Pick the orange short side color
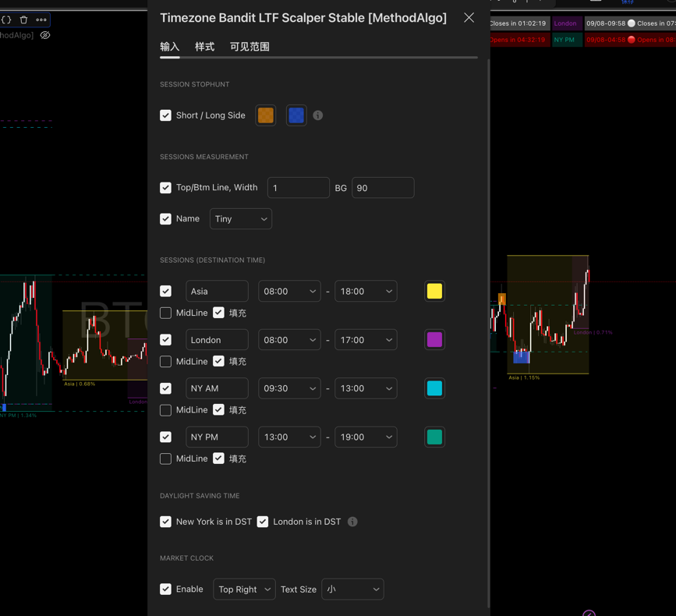This screenshot has width=676, height=616. click(x=266, y=115)
